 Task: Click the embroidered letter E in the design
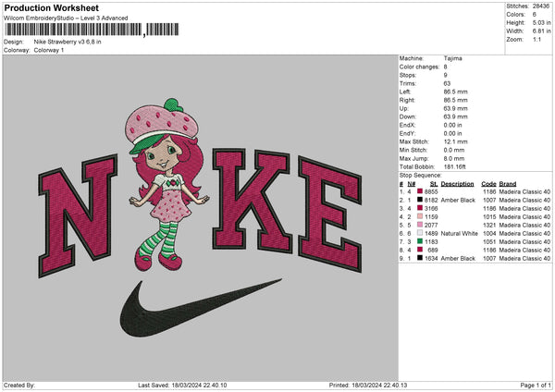pyautogui.click(x=330, y=214)
